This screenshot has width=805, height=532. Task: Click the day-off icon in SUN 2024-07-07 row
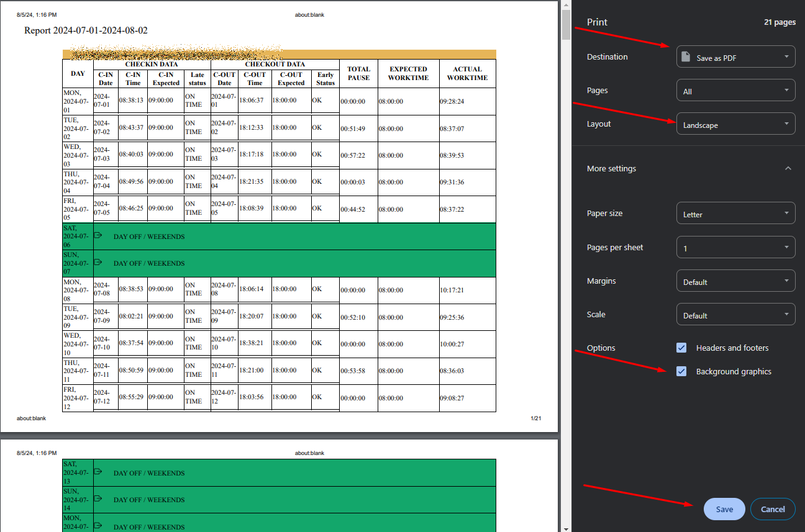(98, 263)
